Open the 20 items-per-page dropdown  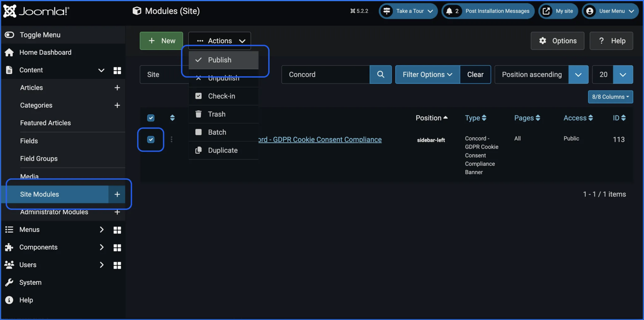tap(612, 74)
